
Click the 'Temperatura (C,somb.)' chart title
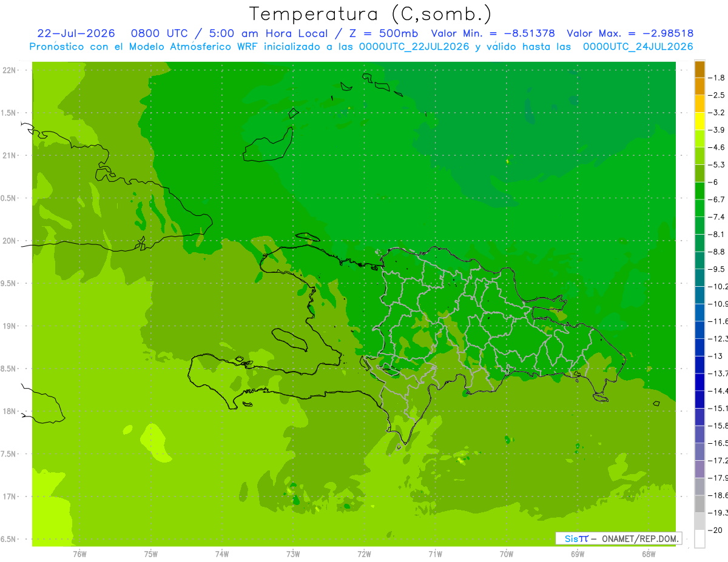tap(371, 14)
